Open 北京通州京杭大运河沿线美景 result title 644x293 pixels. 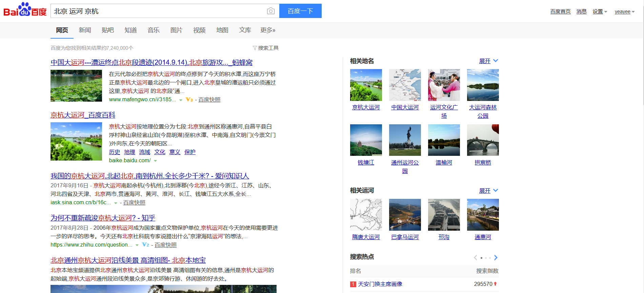pos(128,260)
